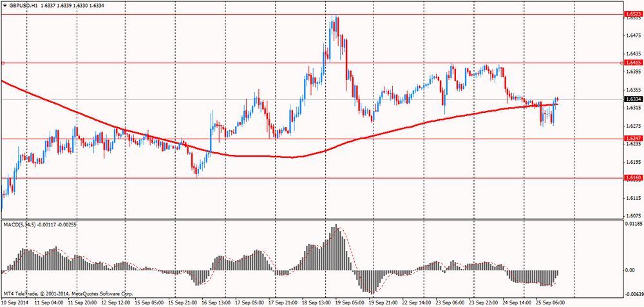The height and width of the screenshot is (307, 644).
Task: Click the 1.6275 price scale value
Action: 632,126
